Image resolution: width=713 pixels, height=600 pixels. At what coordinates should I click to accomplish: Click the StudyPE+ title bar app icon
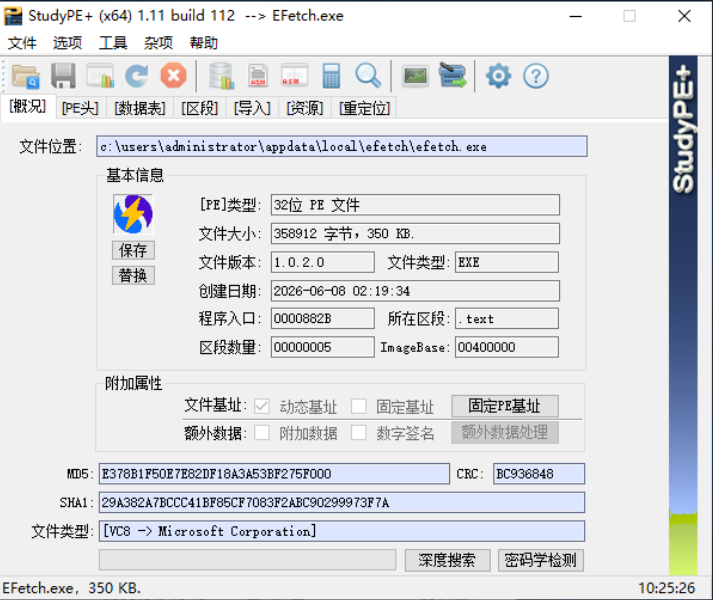point(13,16)
